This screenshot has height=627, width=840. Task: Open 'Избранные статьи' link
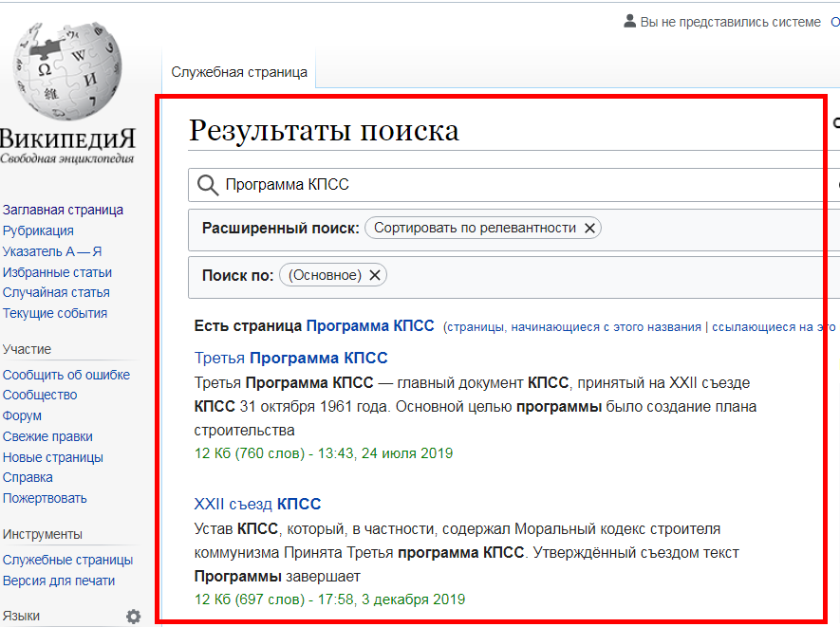pos(57,272)
